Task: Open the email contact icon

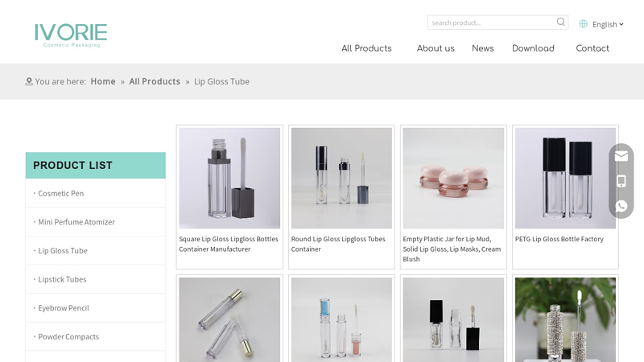Action: (x=621, y=156)
